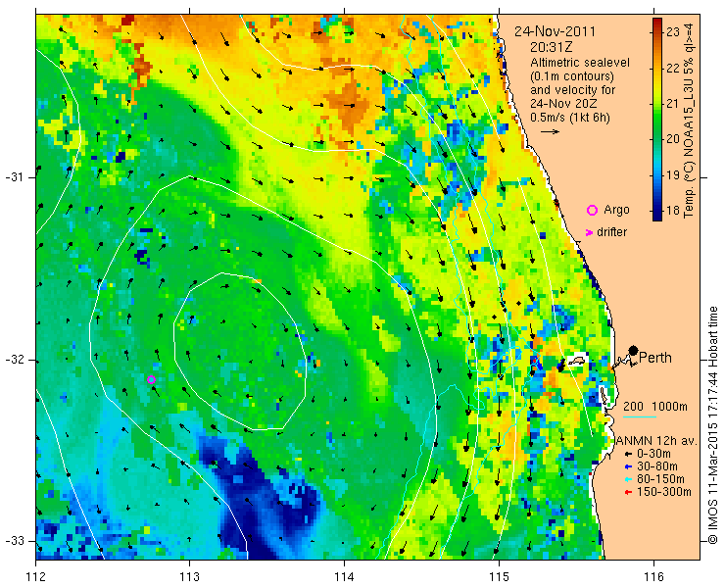This screenshot has height=588, width=725.
Task: Click the date text 24-Nov-2011
Action: pyautogui.click(x=556, y=31)
